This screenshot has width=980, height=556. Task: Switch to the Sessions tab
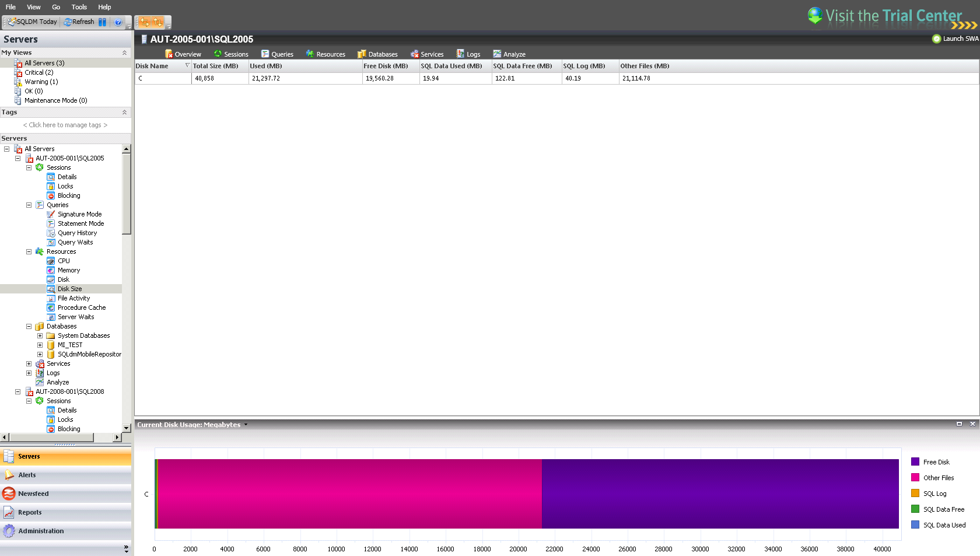232,54
